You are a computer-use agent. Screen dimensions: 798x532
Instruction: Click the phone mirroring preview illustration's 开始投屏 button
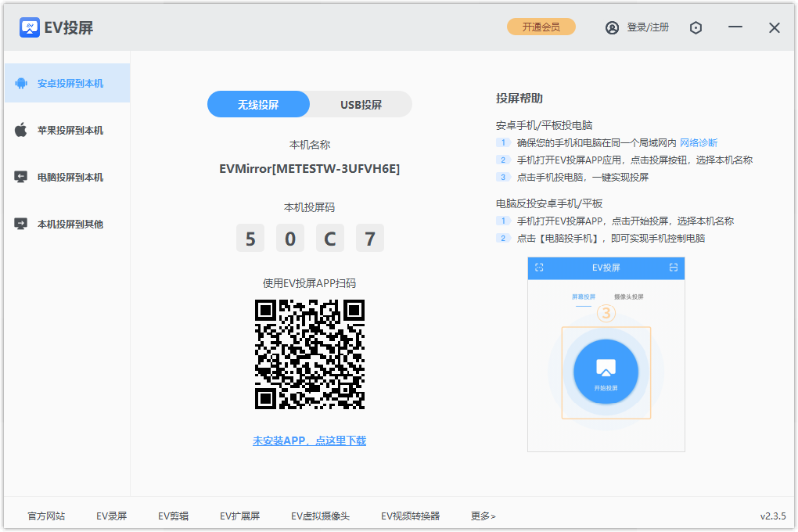click(606, 372)
